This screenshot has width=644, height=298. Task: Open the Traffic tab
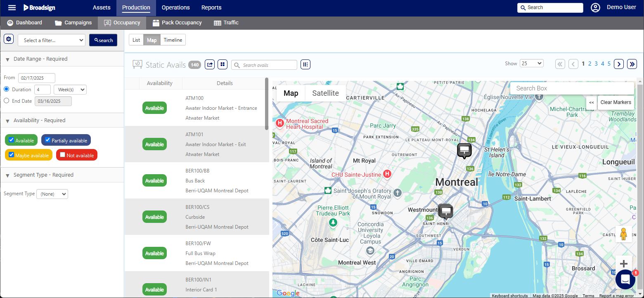click(226, 23)
